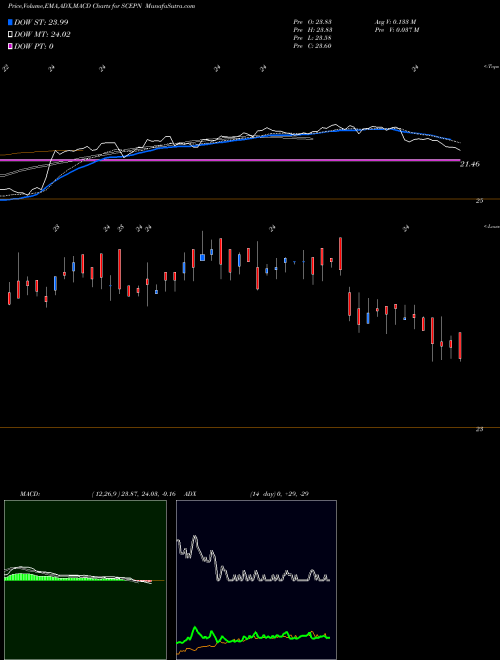500x660 pixels.
Task: Click the large blue candlestick at chart peak
Action: tap(202, 257)
